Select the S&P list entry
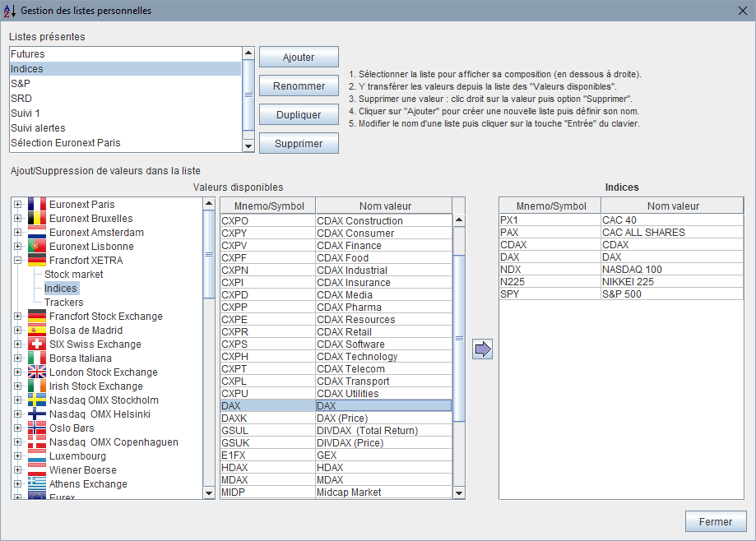Image resolution: width=756 pixels, height=541 pixels. pos(125,83)
